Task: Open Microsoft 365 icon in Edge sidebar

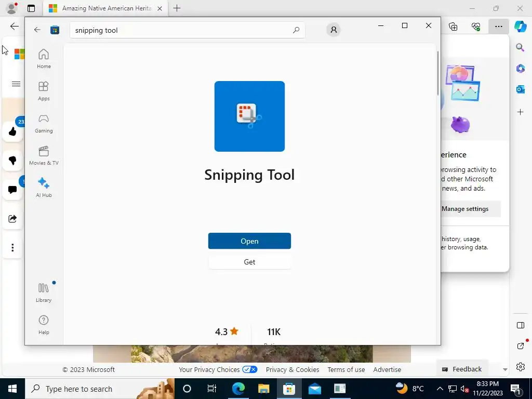Action: 520,69
